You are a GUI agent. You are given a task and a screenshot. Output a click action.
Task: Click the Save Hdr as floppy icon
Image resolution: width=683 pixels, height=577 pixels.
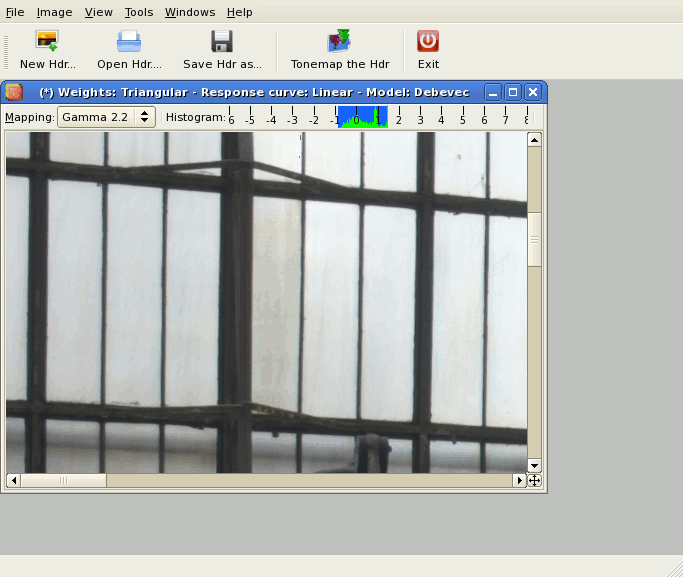(x=222, y=42)
